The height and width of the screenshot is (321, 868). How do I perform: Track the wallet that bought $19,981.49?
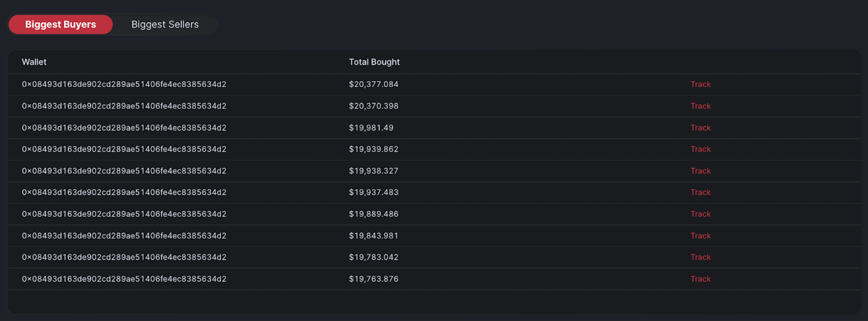701,128
